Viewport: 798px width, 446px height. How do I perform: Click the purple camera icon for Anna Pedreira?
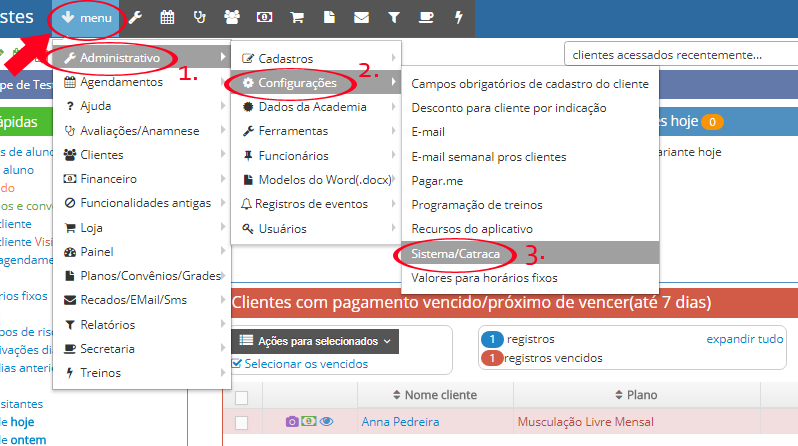292,422
